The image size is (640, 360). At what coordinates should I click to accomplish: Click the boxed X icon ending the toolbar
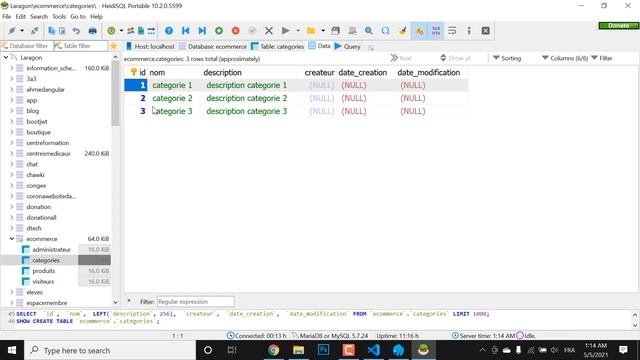coord(485,31)
